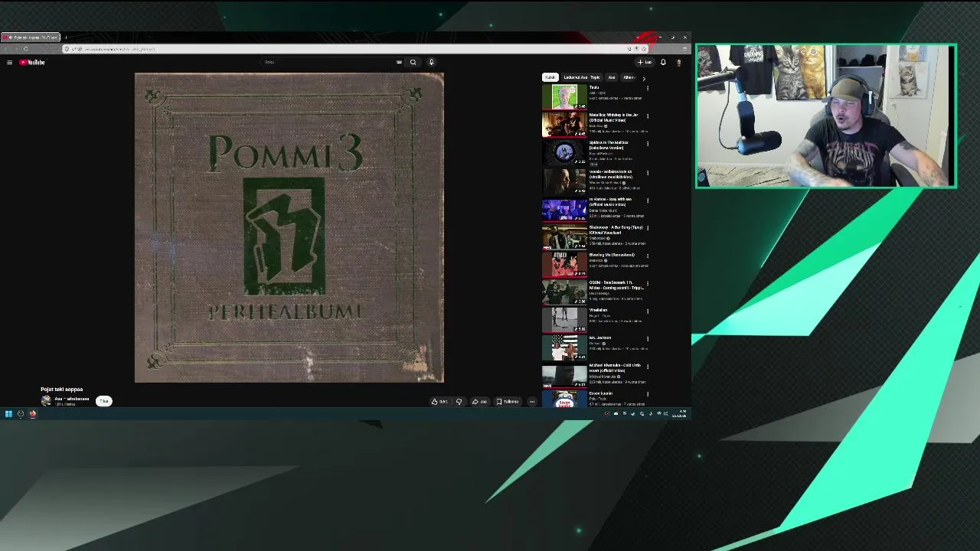Open the 'Viraliatian' video thumbnail
This screenshot has width=980, height=551.
point(564,319)
